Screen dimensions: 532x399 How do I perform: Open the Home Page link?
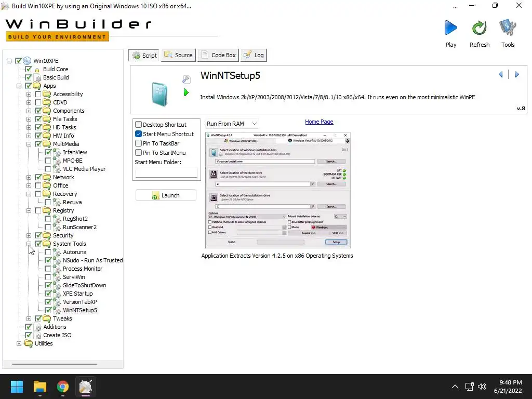319,122
